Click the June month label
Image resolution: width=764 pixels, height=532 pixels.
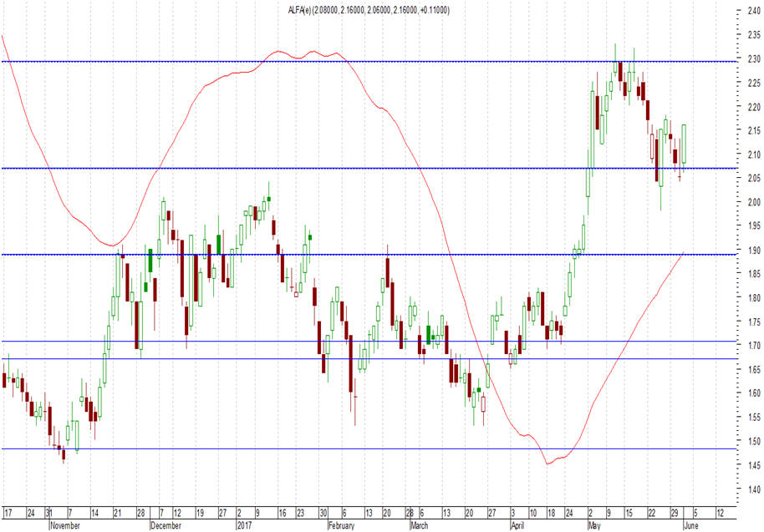691,525
